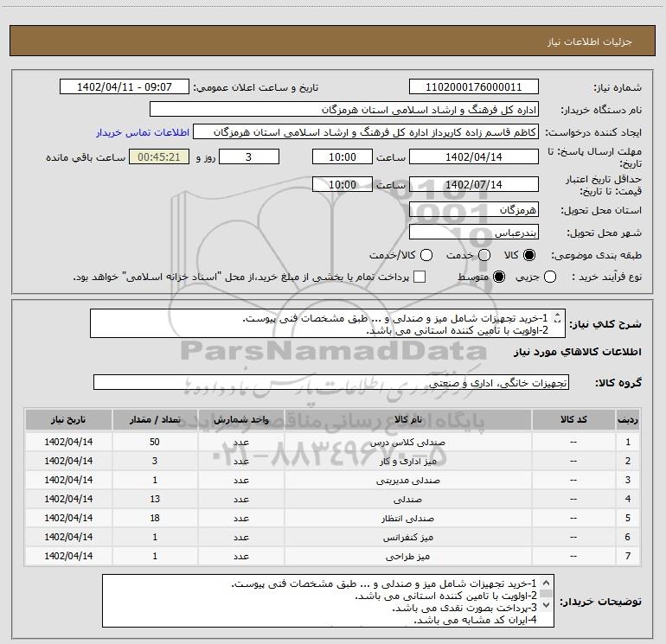Choose the متوسط purchase type radio
666x644 pixels.
tap(499, 277)
